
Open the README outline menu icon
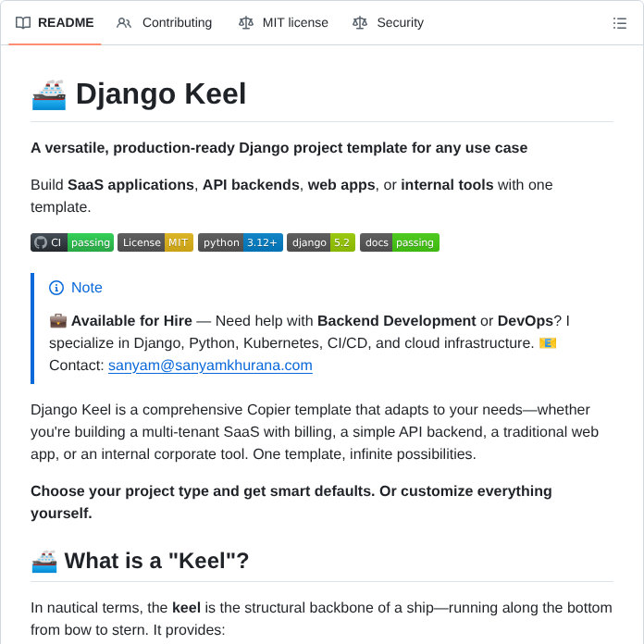point(619,23)
